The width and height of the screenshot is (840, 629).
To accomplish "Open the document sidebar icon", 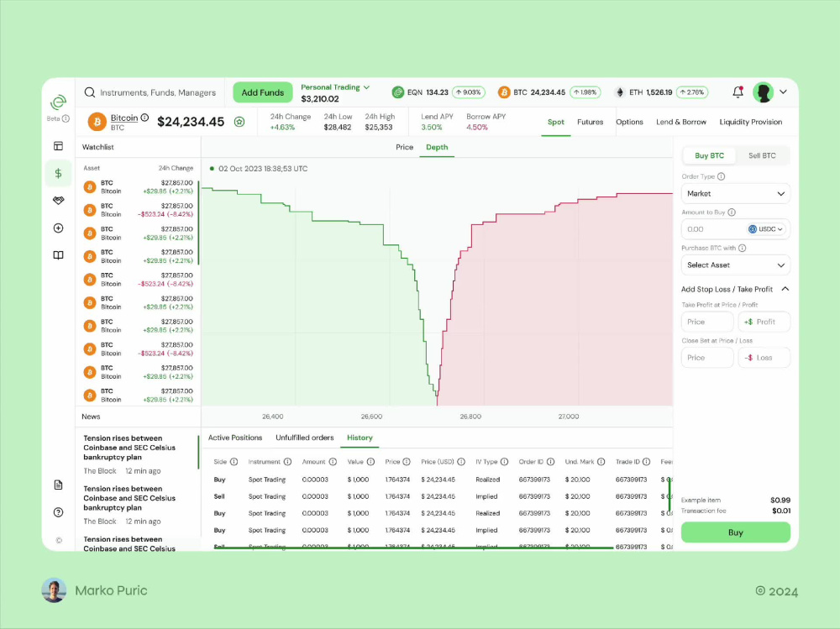I will (x=59, y=485).
